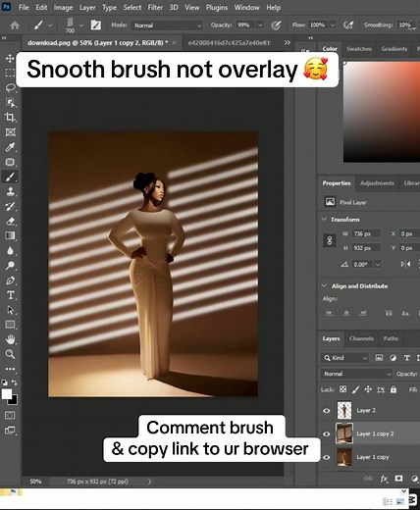Select the Hand tool

coord(10,339)
